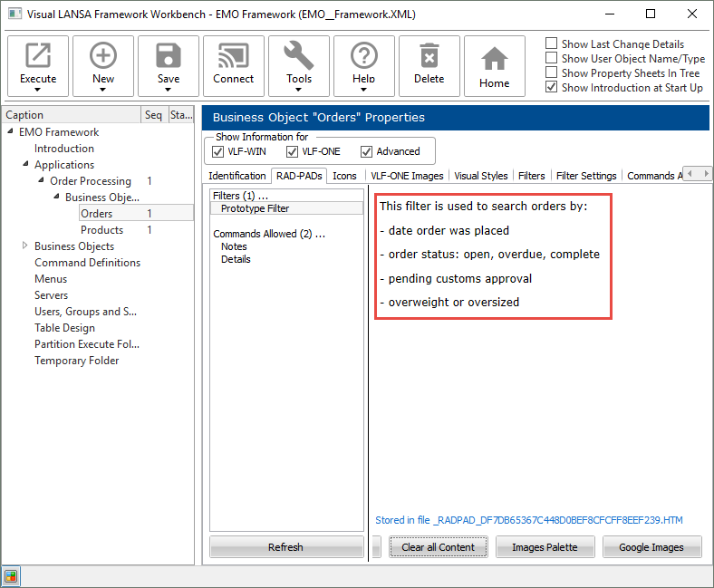Enable Show User Object Name/Type checkbox
714x588 pixels.
click(x=551, y=58)
